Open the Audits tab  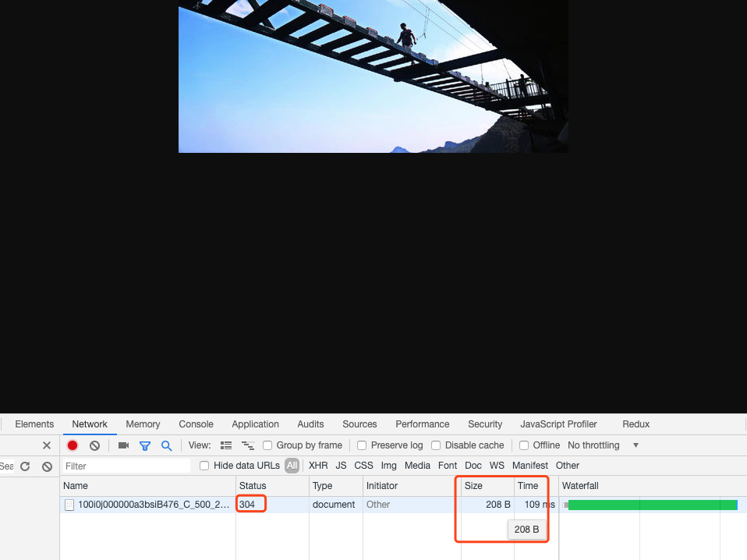pyautogui.click(x=310, y=424)
